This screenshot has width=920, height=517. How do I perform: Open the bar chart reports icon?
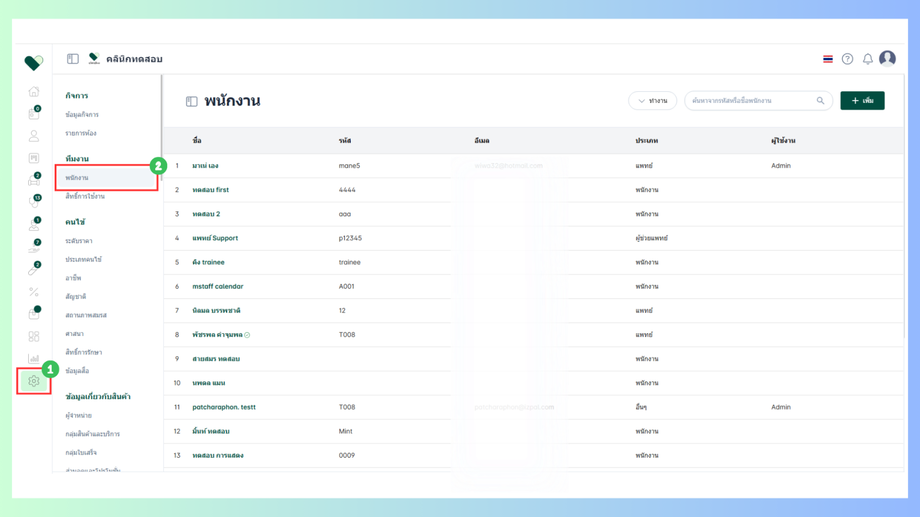click(34, 359)
